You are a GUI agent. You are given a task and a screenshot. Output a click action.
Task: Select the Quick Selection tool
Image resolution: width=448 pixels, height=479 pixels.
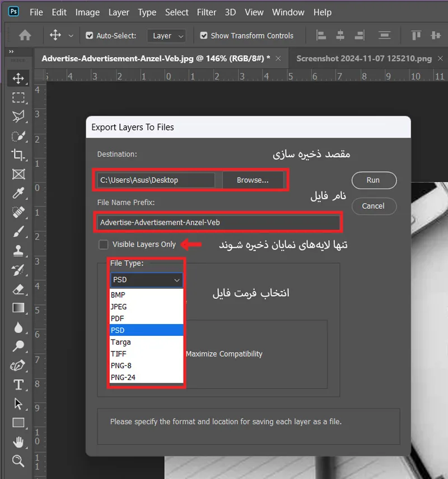coord(18,136)
